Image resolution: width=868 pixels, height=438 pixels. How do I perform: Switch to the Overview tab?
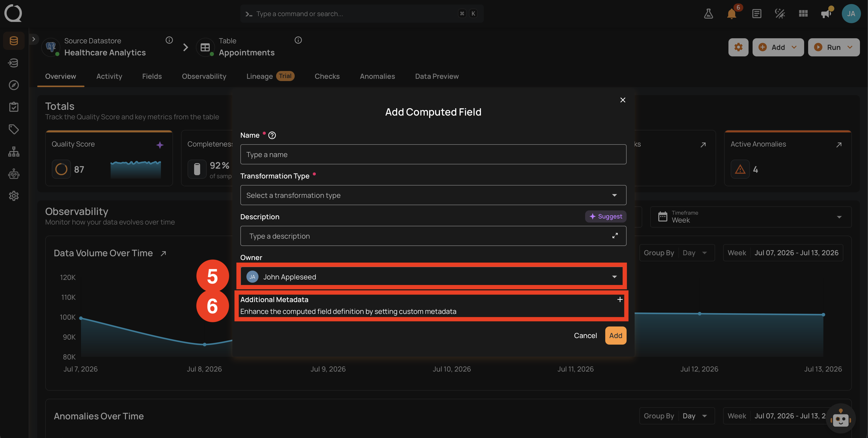(61, 76)
